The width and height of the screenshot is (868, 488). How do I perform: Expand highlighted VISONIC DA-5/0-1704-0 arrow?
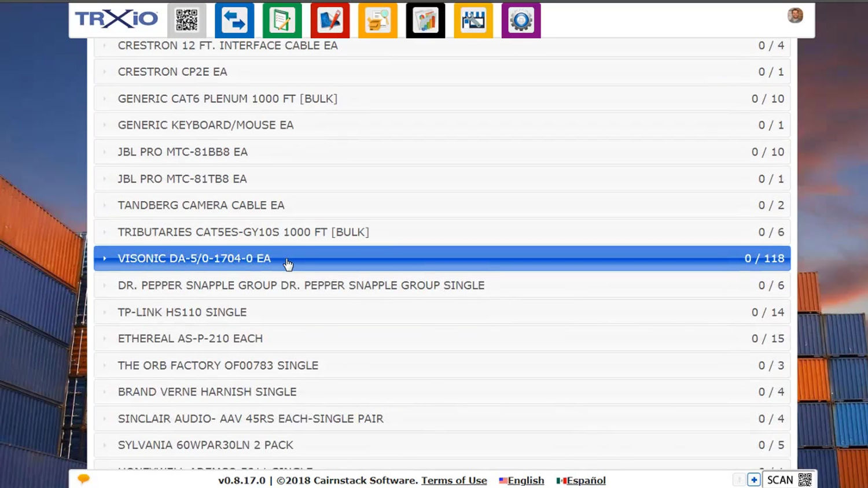pyautogui.click(x=104, y=258)
